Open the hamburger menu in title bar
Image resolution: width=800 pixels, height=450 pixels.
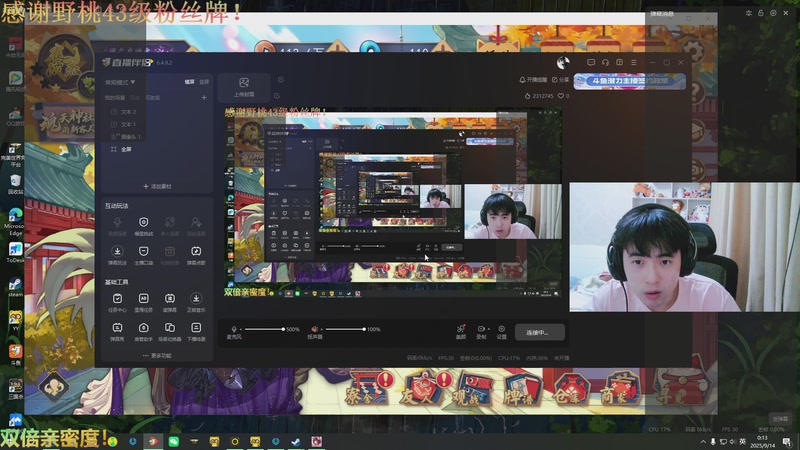634,62
